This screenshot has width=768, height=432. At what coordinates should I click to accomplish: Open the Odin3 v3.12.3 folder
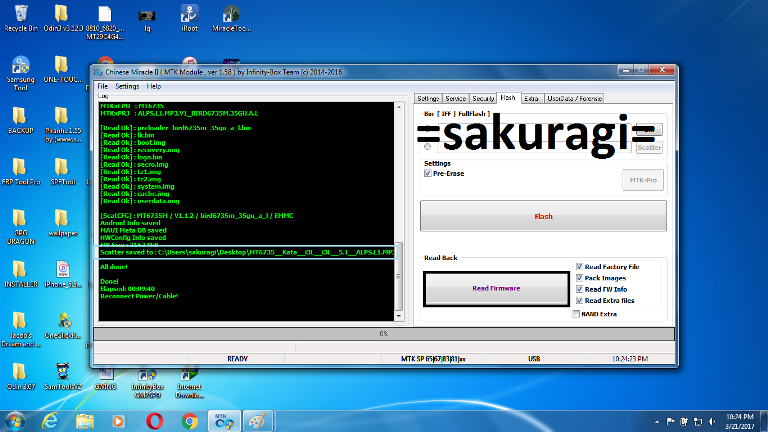coord(63,18)
